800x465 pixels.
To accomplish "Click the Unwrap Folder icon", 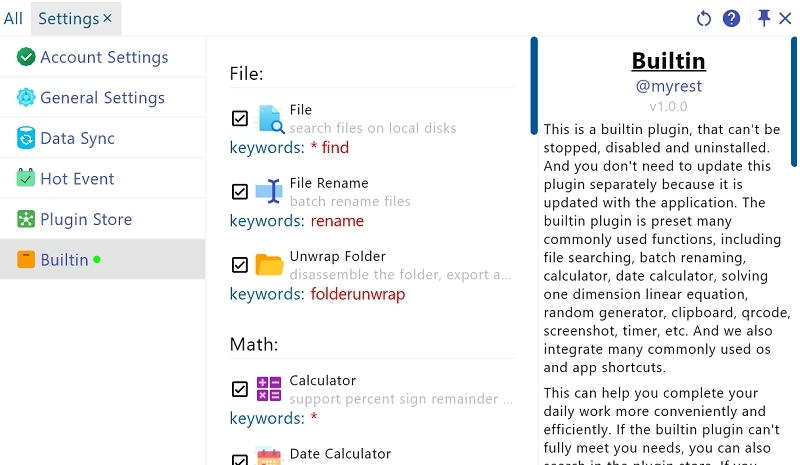I will coord(269,265).
